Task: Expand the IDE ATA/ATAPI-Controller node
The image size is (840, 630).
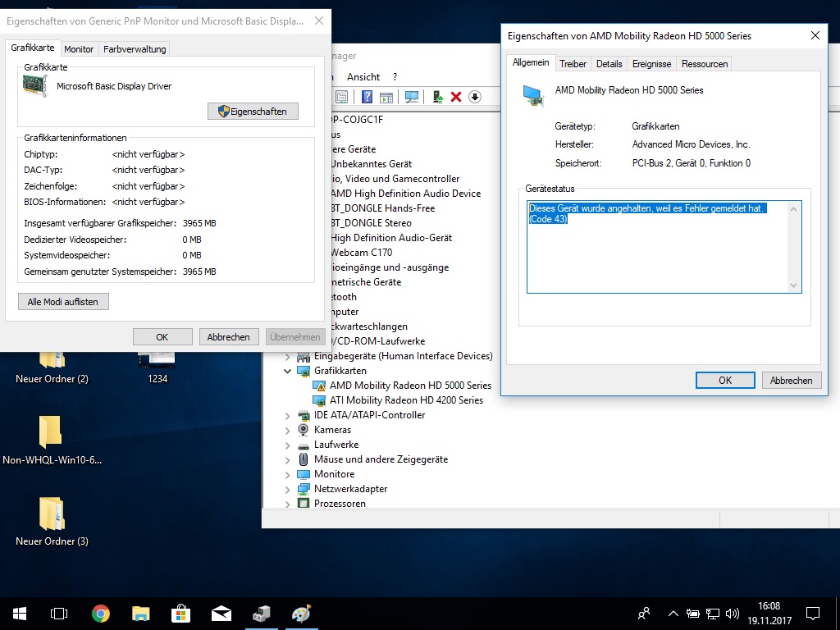Action: (288, 415)
